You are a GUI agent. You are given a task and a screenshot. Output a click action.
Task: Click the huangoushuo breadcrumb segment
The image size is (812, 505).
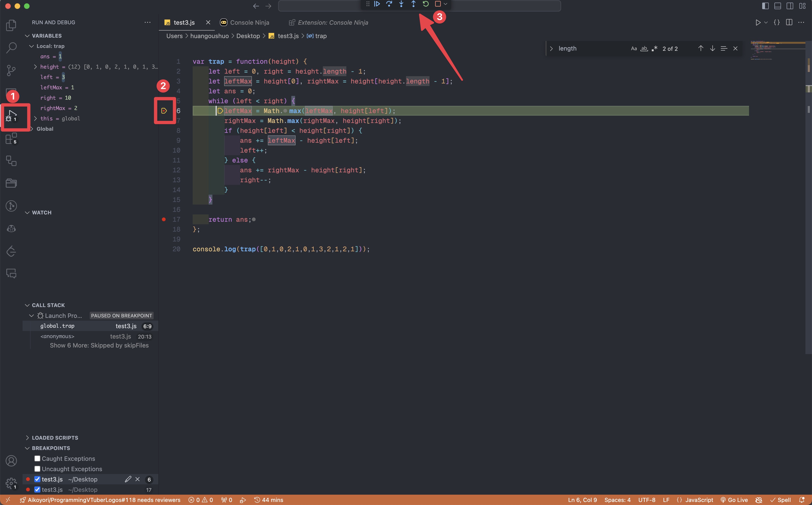tap(210, 36)
